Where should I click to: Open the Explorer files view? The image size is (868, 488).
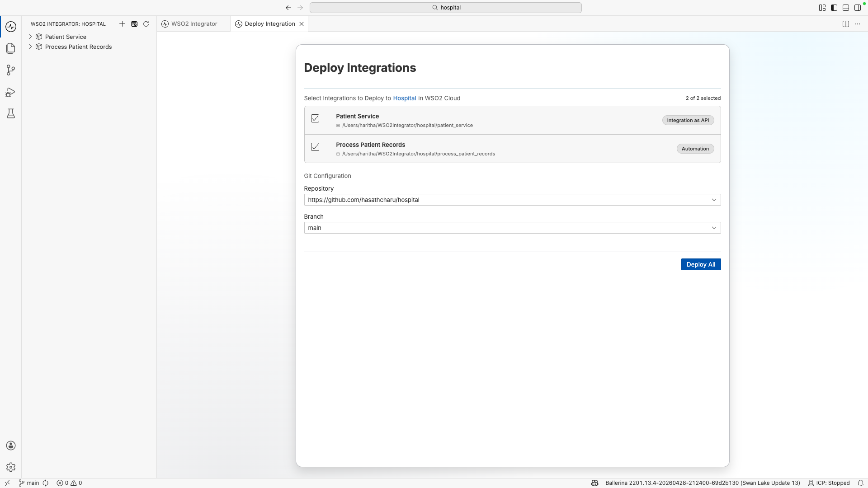[11, 48]
